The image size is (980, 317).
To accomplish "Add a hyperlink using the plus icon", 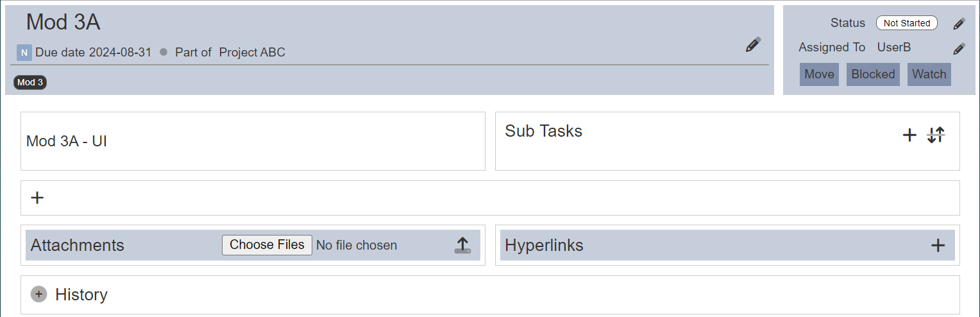I will [x=938, y=244].
